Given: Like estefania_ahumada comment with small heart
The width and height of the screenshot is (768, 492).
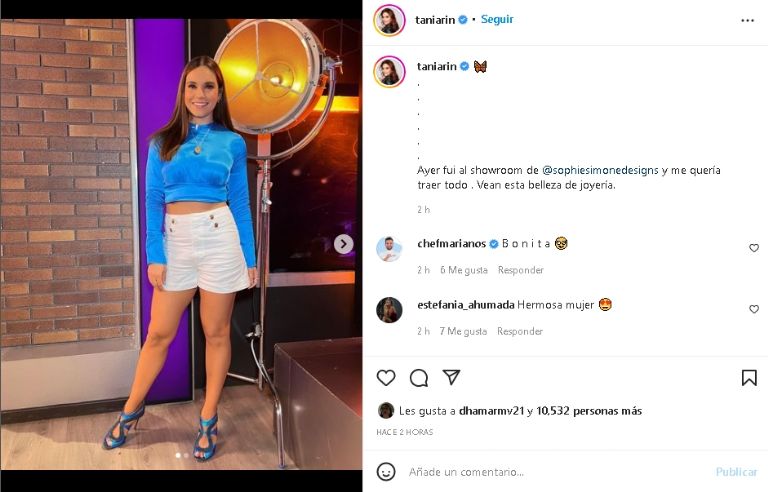Looking at the screenshot, I should 754,309.
